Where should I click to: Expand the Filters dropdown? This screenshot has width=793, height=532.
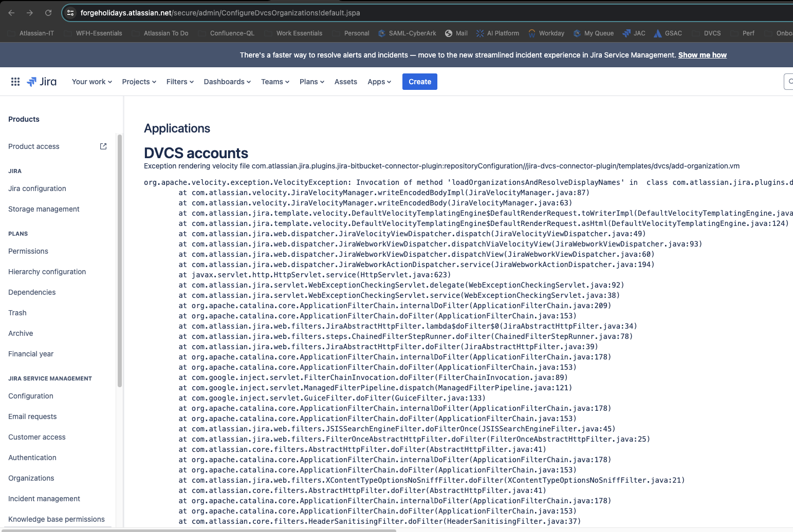(180, 82)
